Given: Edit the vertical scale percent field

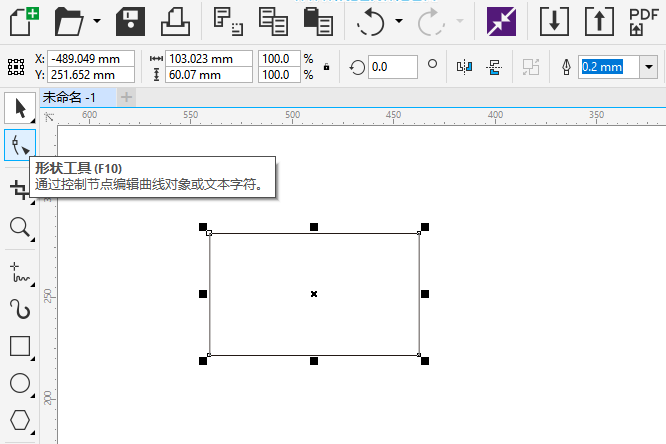Looking at the screenshot, I should pyautogui.click(x=279, y=75).
